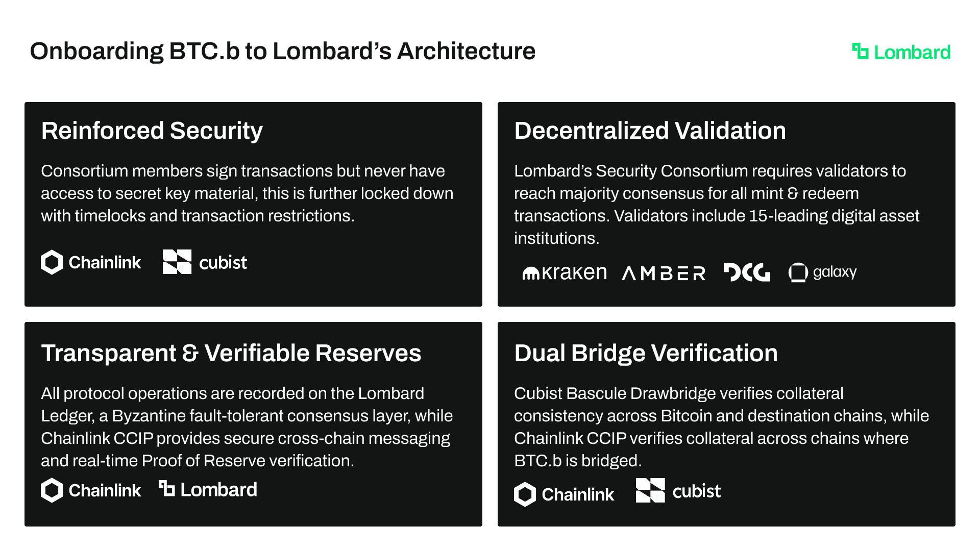Click the Chainlink logo under Reinforced Security

[x=91, y=262]
